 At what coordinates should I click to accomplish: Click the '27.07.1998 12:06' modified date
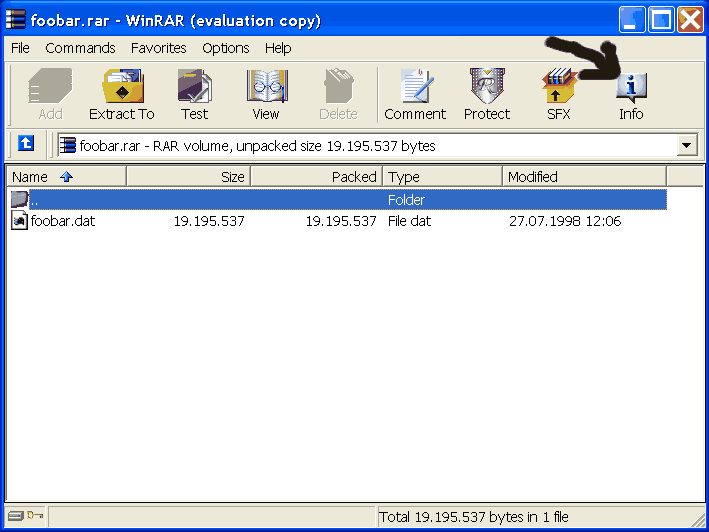tap(565, 221)
